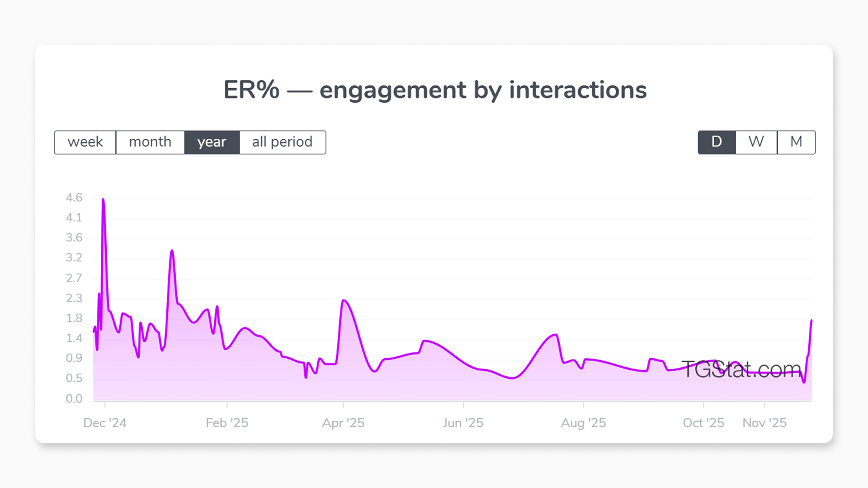
Task: Select the year period filter
Action: click(x=212, y=142)
